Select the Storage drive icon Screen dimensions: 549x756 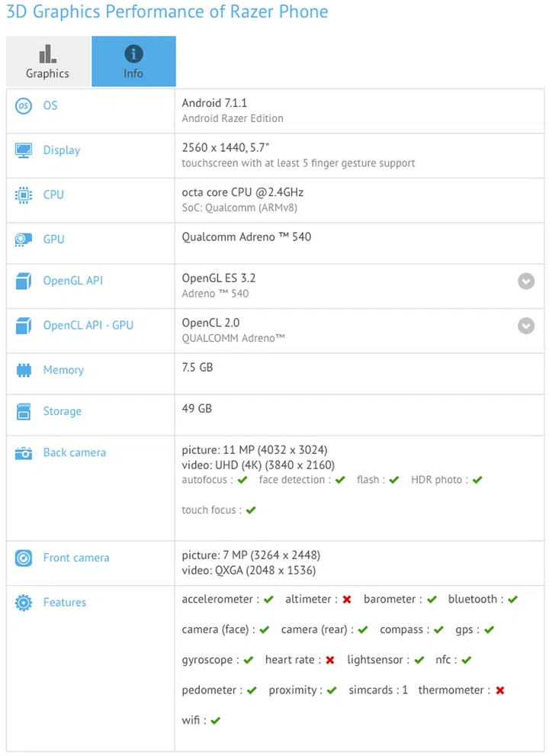(x=23, y=412)
